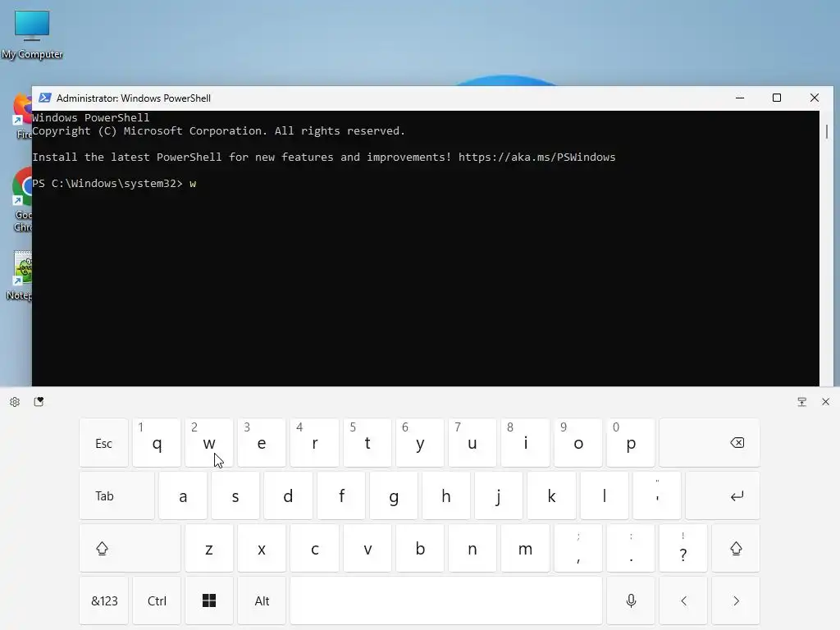Screen dimensions: 840x630
Task: Tap the m key
Action: [x=525, y=549]
